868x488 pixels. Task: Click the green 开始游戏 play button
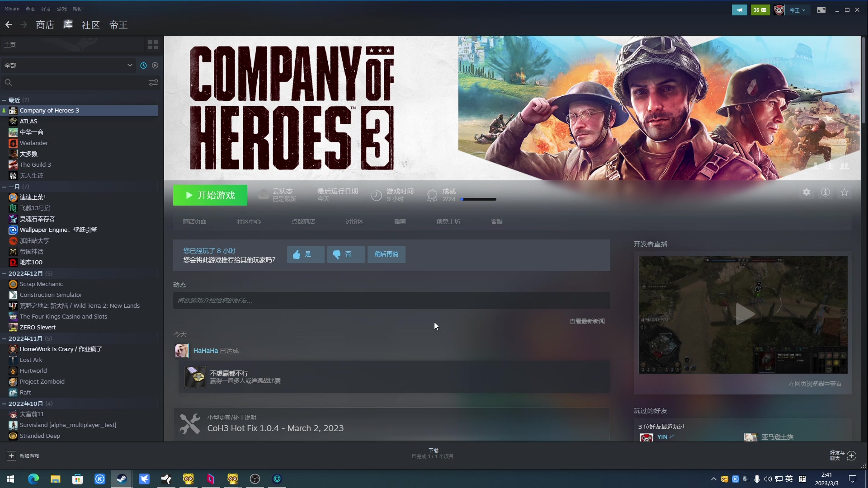210,195
